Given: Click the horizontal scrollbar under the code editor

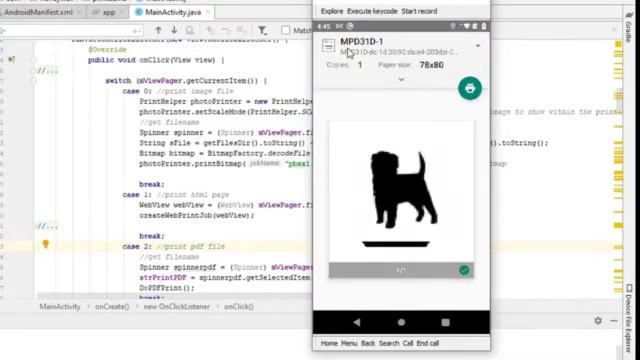Looking at the screenshot, I should pos(175,296).
